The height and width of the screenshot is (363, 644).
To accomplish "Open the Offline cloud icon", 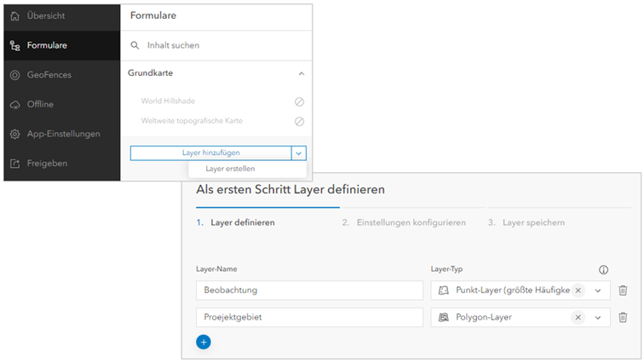I will [x=14, y=105].
